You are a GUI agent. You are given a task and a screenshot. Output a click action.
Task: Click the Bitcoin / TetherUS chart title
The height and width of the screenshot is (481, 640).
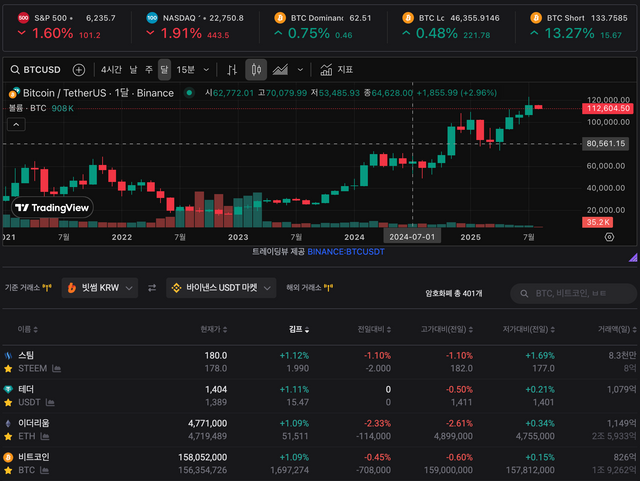click(98, 93)
